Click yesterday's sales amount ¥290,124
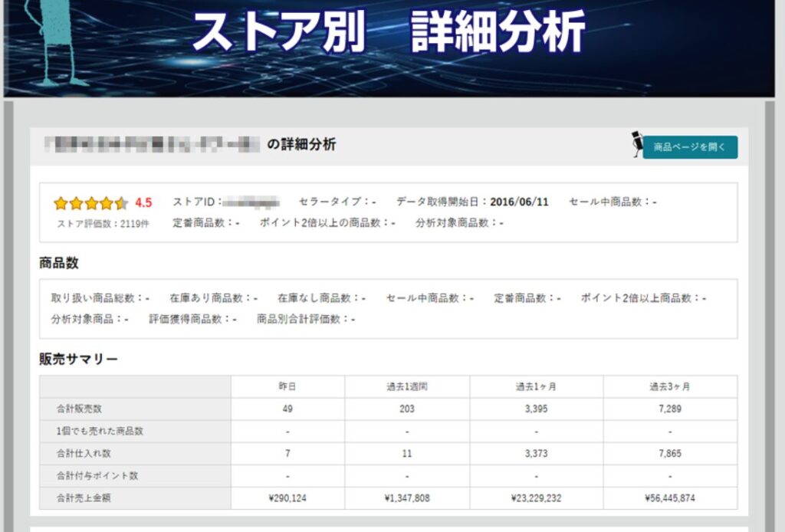This screenshot has height=532, width=785. 287,498
